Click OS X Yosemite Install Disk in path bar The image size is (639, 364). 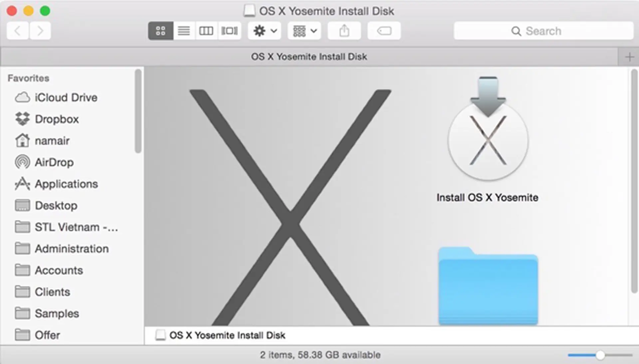point(221,335)
